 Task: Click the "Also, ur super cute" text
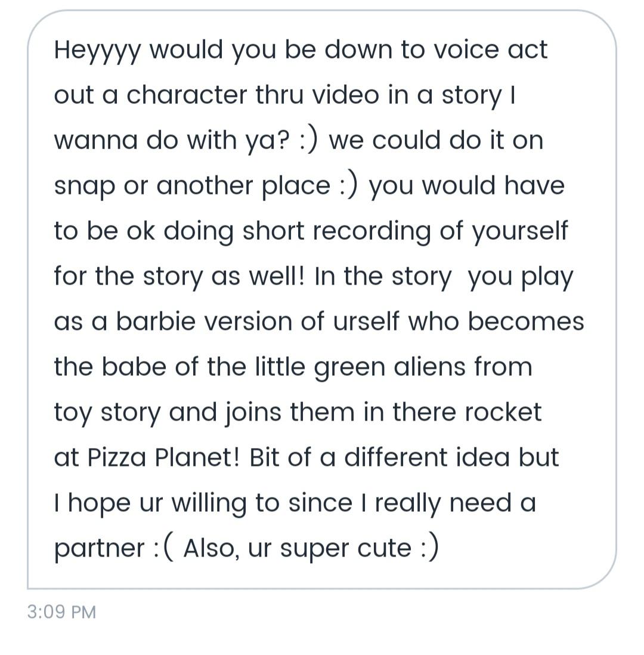tap(297, 548)
